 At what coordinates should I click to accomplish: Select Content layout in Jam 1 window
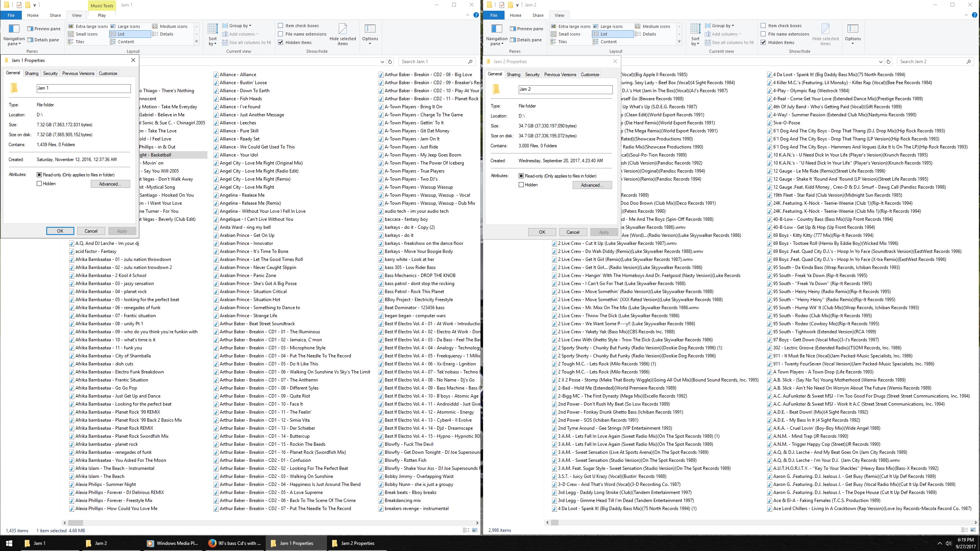tap(122, 42)
